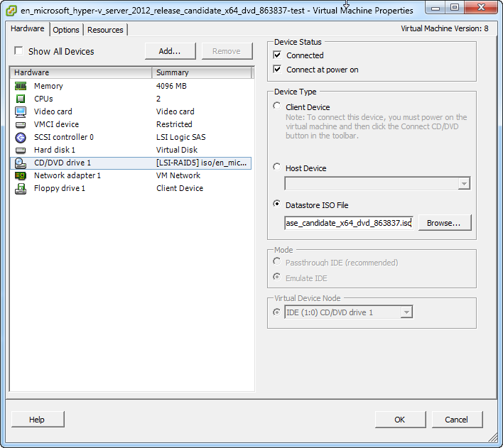Switch to the Hardware tab

coord(28,28)
